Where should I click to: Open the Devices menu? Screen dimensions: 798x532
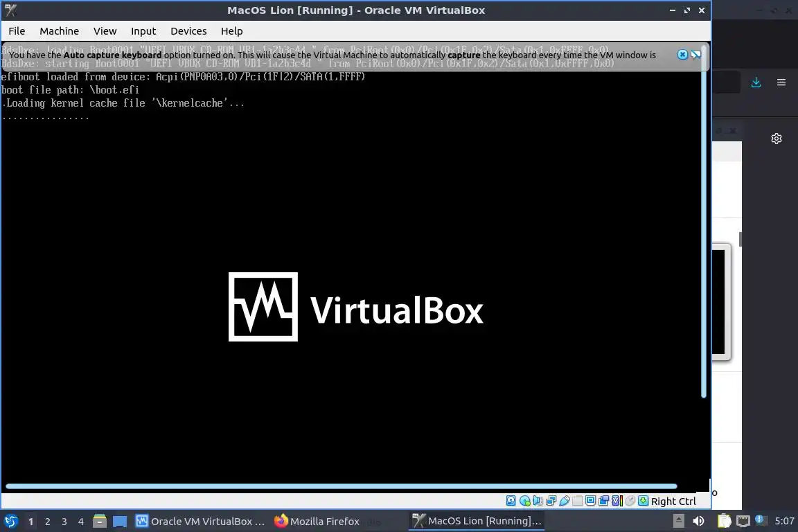[x=188, y=31]
